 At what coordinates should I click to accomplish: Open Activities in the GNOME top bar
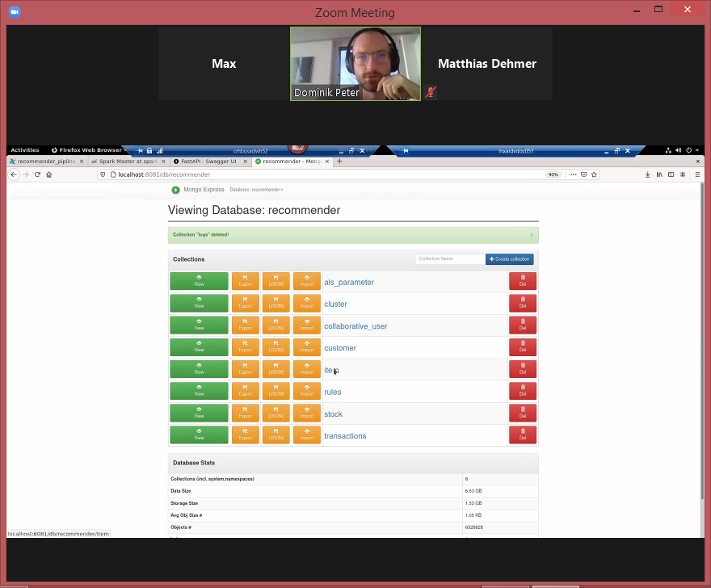click(x=24, y=150)
